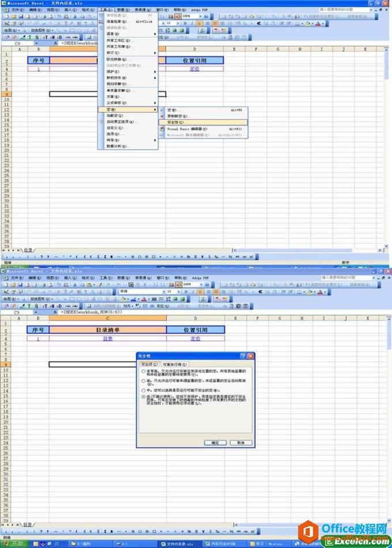Click the 宏(M)... run macros entry icon
This screenshot has height=548, width=392.
[x=162, y=109]
